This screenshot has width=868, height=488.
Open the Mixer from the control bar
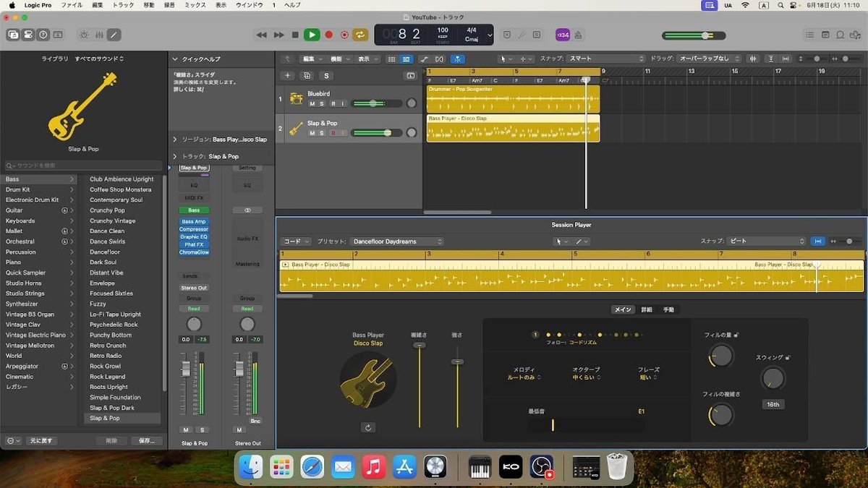point(98,35)
